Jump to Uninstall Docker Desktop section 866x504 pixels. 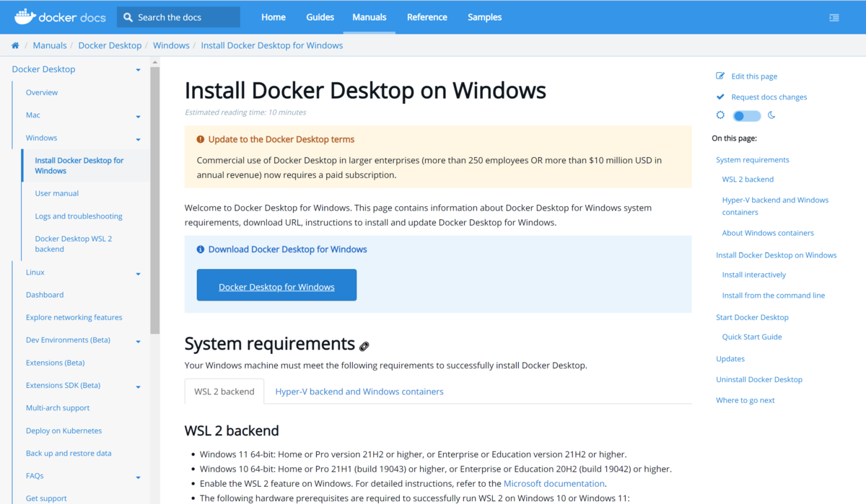coord(759,379)
